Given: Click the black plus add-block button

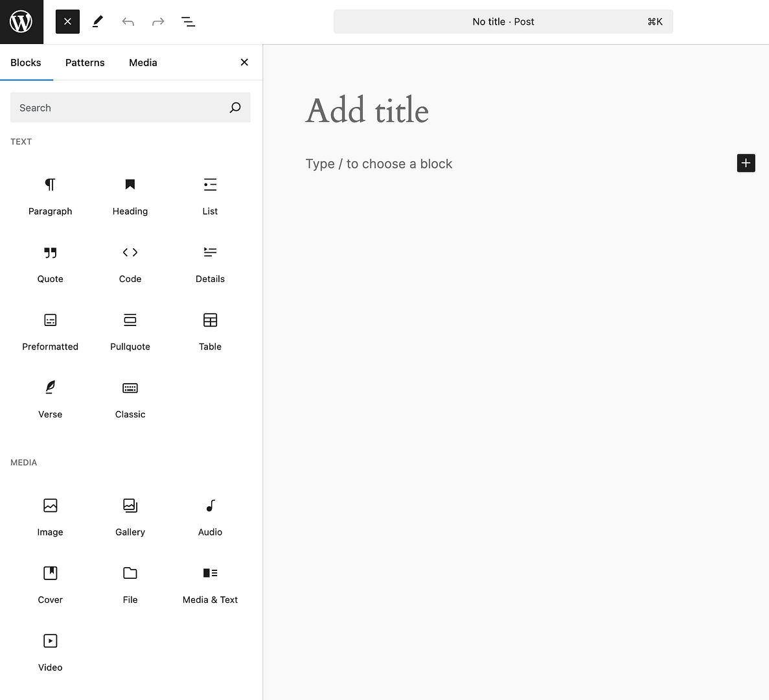Looking at the screenshot, I should point(746,163).
